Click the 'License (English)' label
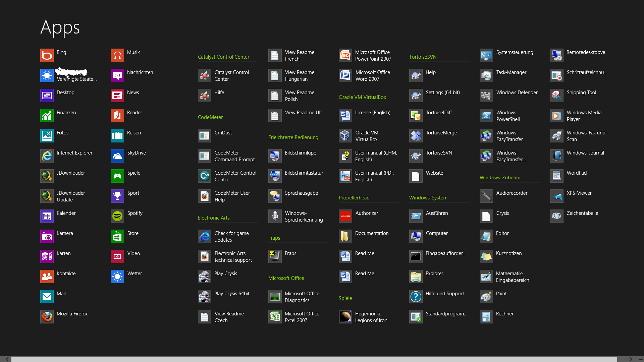The image size is (644, 362). [x=373, y=113]
